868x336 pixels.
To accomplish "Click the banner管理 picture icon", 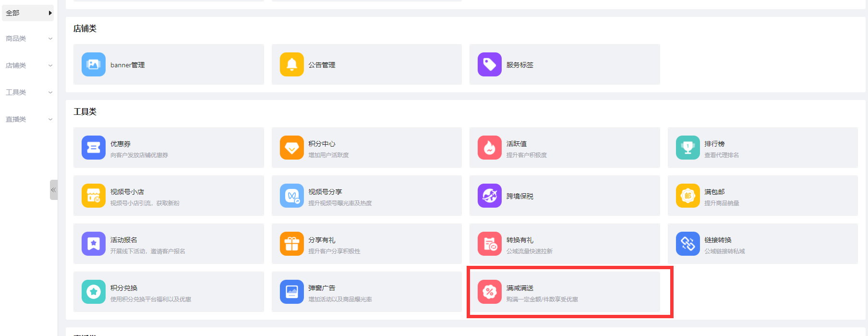I will tap(94, 64).
